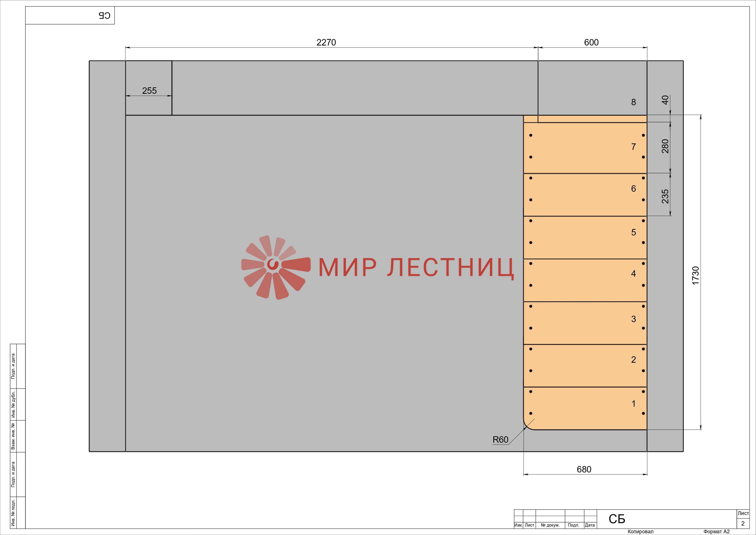Click the R60 radius annotation
The width and height of the screenshot is (756, 535).
click(x=500, y=439)
